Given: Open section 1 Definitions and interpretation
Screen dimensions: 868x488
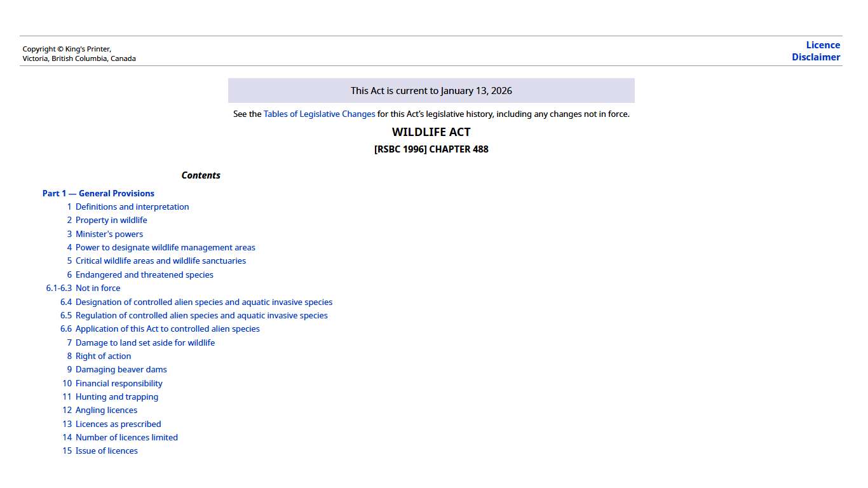Looking at the screenshot, I should pyautogui.click(x=132, y=207).
